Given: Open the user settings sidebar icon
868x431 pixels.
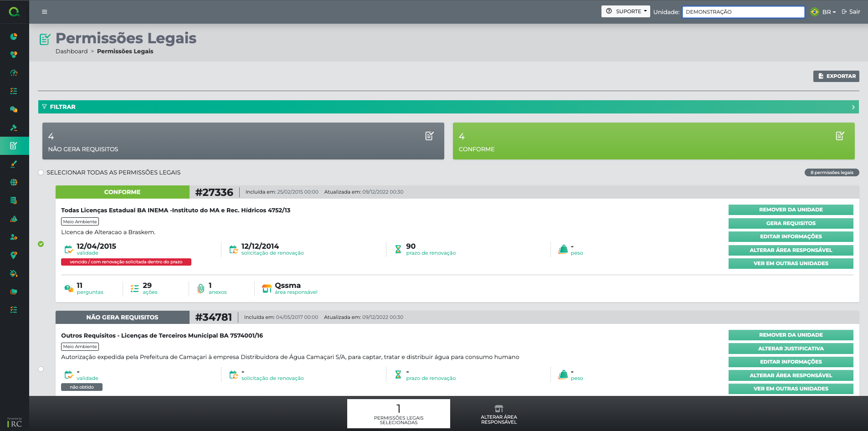Looking at the screenshot, I should [14, 237].
